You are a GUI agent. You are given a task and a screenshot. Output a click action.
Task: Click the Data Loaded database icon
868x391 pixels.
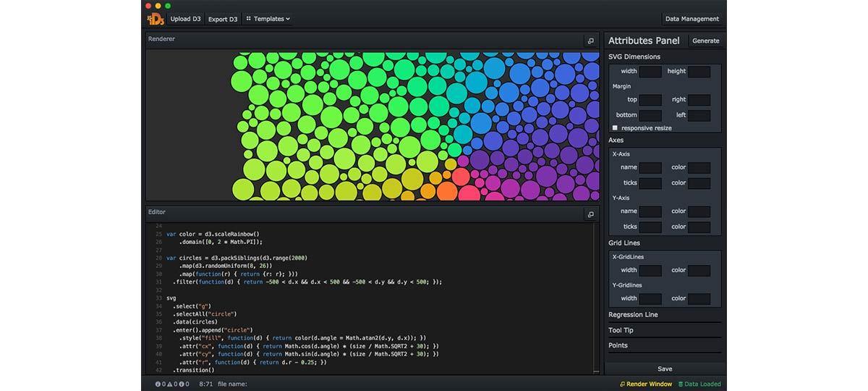(681, 384)
